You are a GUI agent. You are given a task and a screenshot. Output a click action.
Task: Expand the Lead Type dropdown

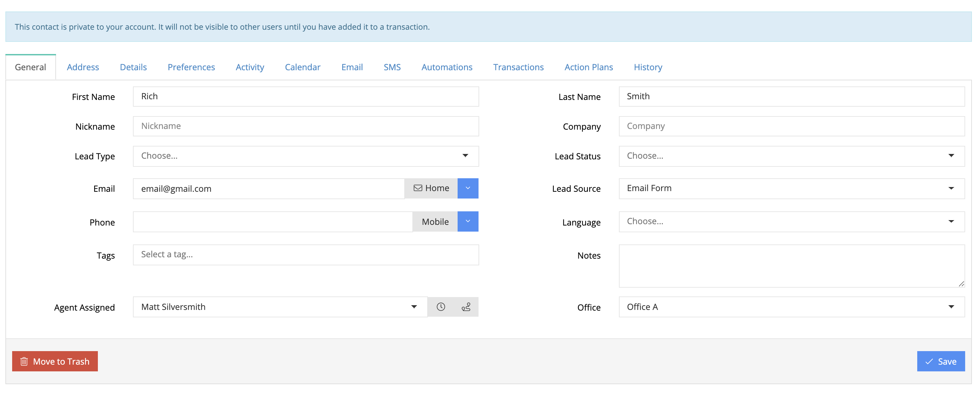tap(305, 156)
